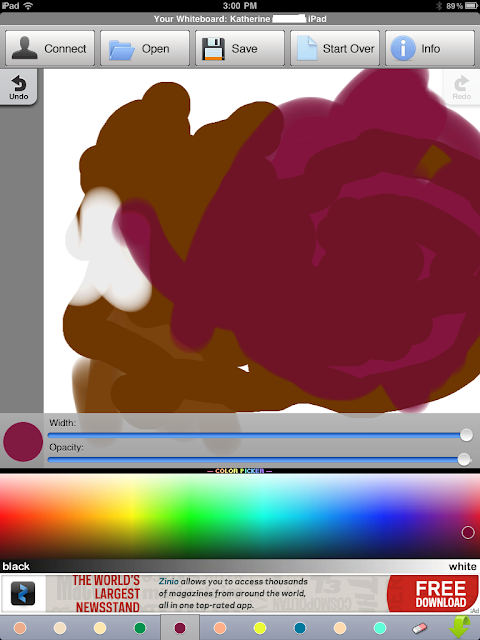
Task: Open the Info panel
Action: pos(430,48)
